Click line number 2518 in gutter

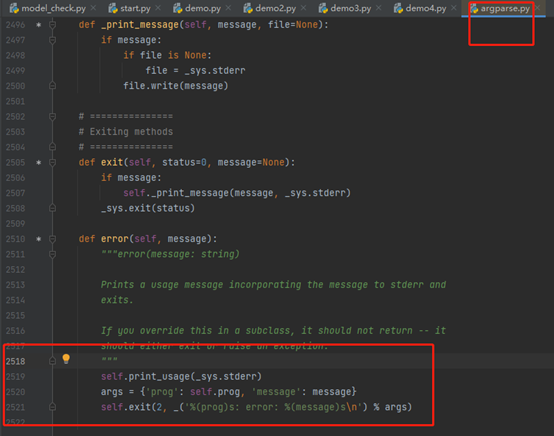[x=16, y=361]
